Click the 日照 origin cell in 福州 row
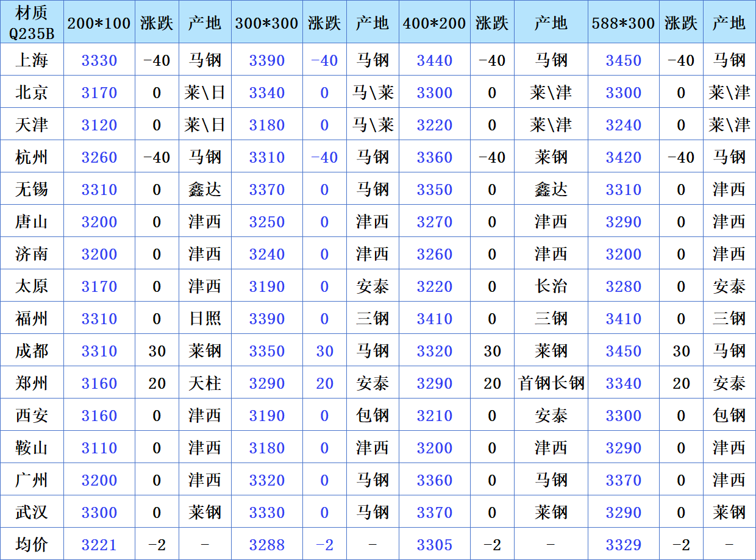756x560 pixels. click(x=205, y=319)
